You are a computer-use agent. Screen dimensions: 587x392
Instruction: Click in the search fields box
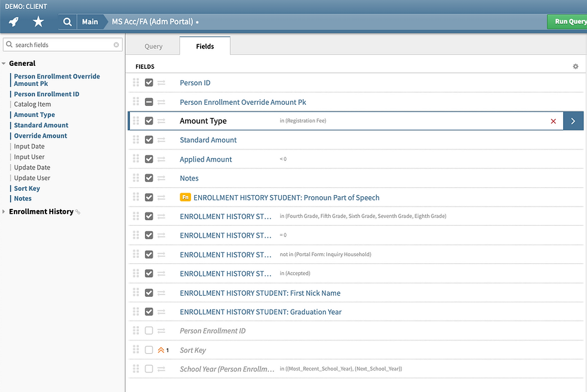coord(63,45)
